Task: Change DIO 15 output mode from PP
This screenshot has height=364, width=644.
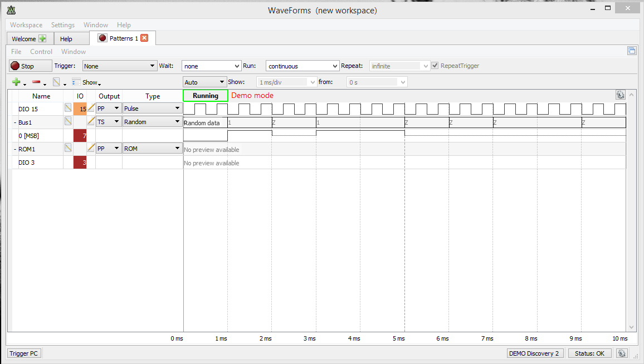Action: click(x=109, y=109)
